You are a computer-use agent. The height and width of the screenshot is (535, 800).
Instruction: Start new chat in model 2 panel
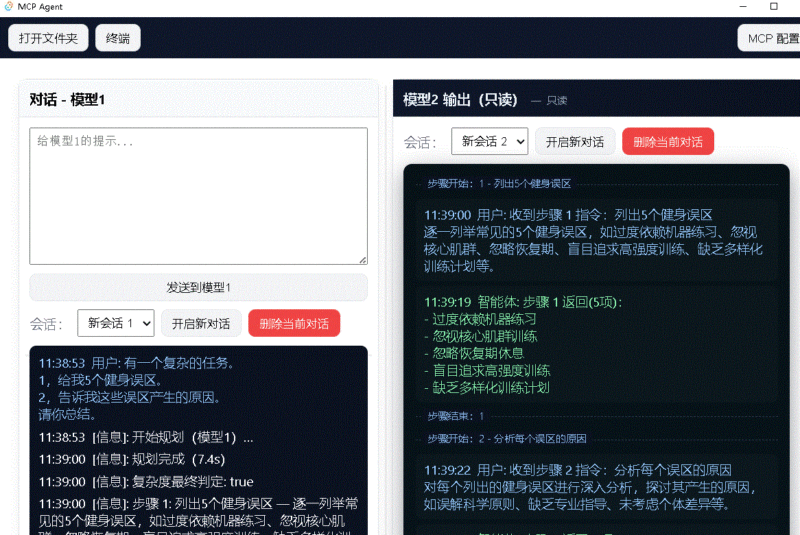click(x=575, y=141)
